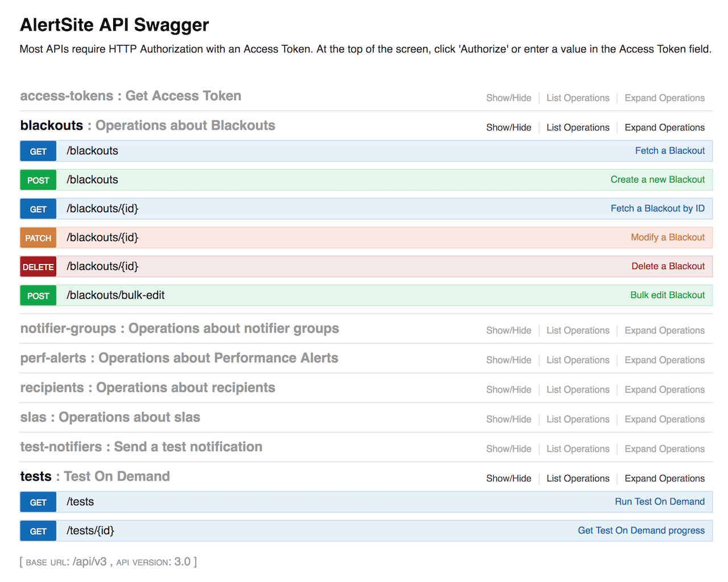Toggle Show/Hide for access-tokens section
The height and width of the screenshot is (582, 728).
[508, 98]
